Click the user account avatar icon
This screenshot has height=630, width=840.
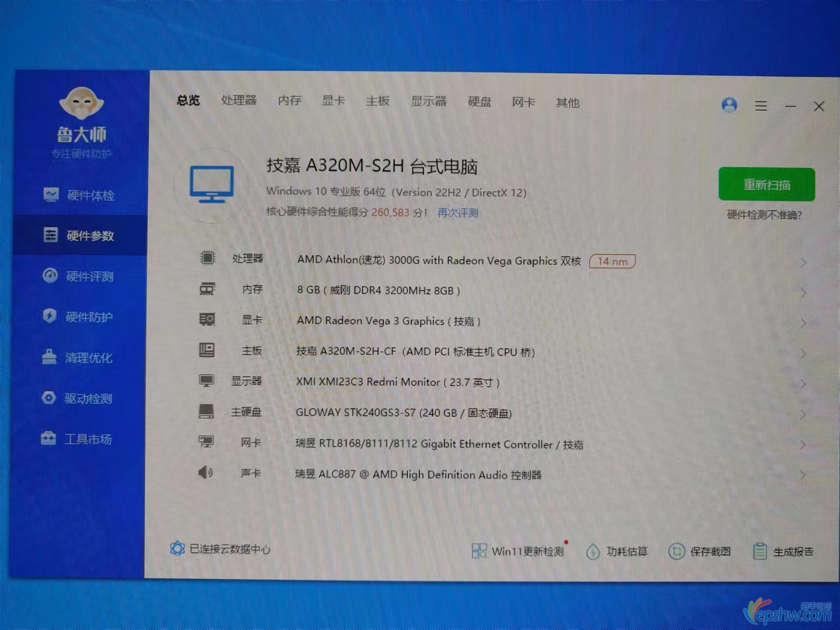[x=729, y=105]
